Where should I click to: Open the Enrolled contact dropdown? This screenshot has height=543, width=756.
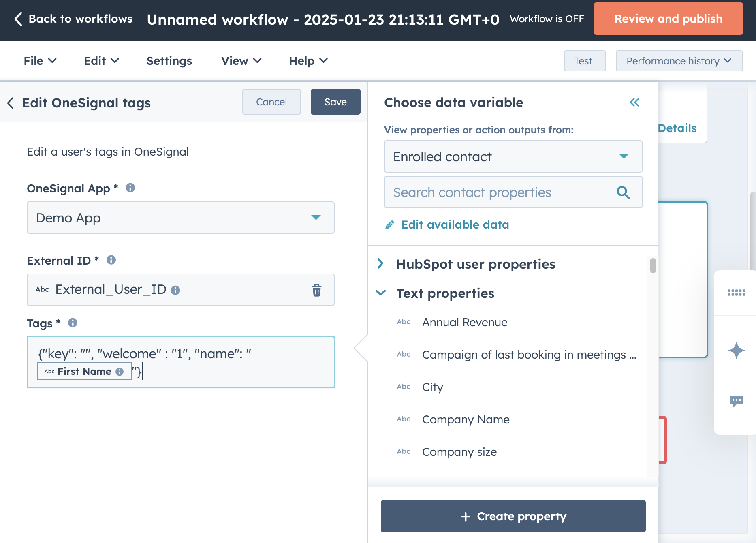click(513, 156)
